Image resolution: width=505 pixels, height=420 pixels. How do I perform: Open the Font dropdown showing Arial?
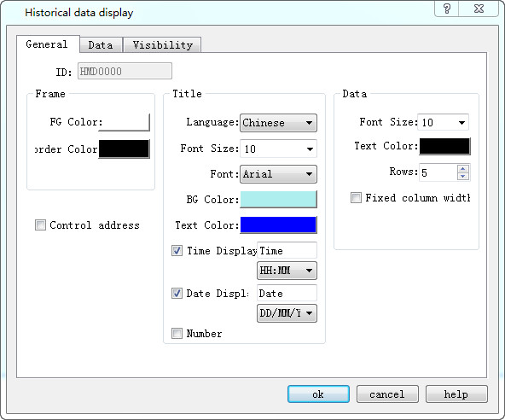278,174
